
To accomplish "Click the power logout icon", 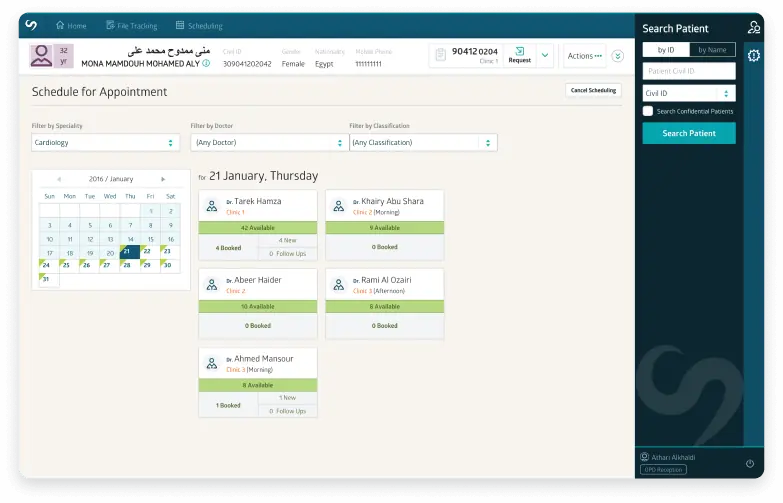I will coord(750,464).
